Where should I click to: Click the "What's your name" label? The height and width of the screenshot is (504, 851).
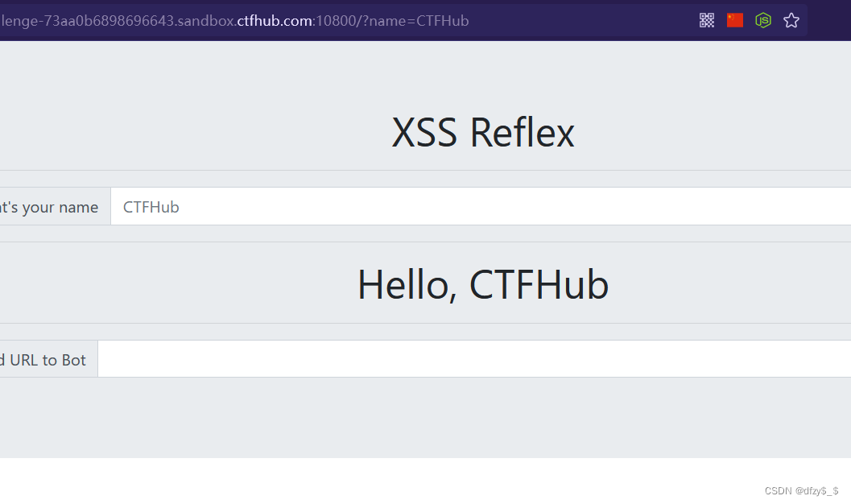point(48,206)
